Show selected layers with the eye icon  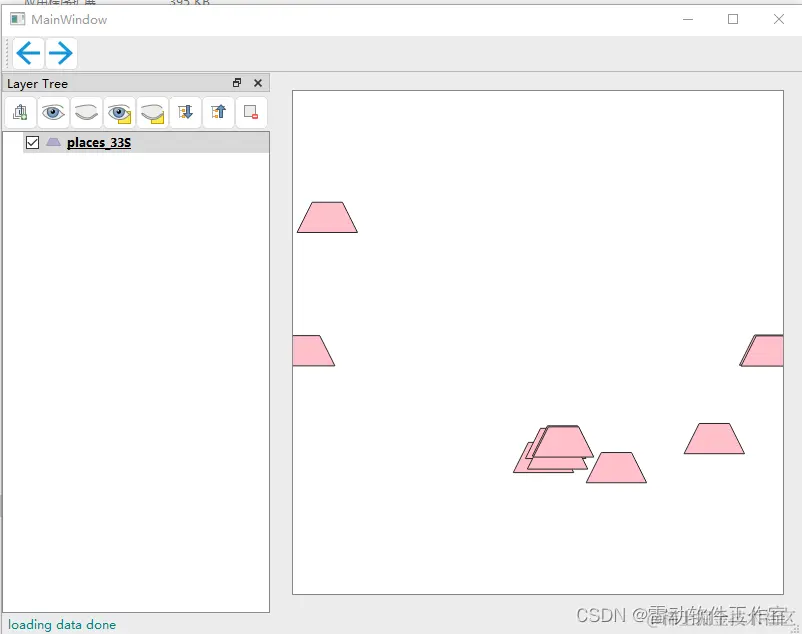click(x=119, y=112)
